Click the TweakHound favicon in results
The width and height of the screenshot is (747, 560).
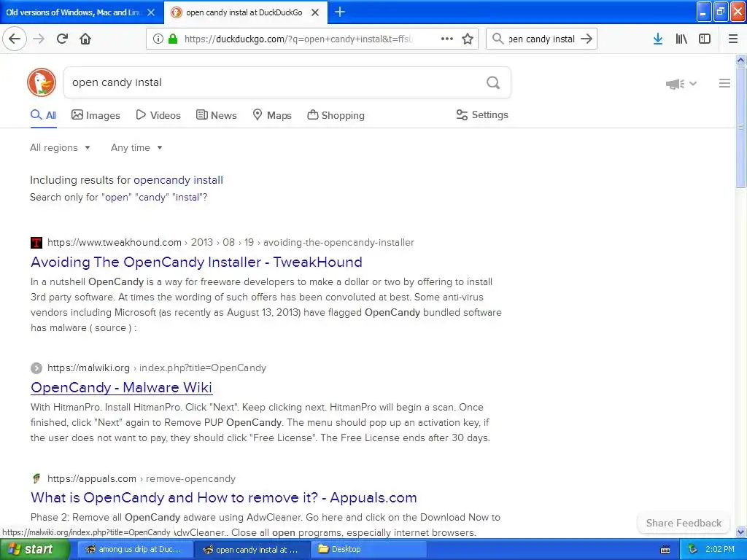pyautogui.click(x=36, y=243)
